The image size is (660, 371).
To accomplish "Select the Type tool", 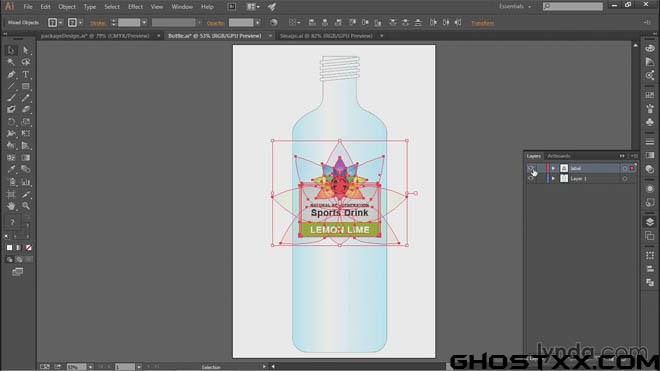I will tap(26, 75).
